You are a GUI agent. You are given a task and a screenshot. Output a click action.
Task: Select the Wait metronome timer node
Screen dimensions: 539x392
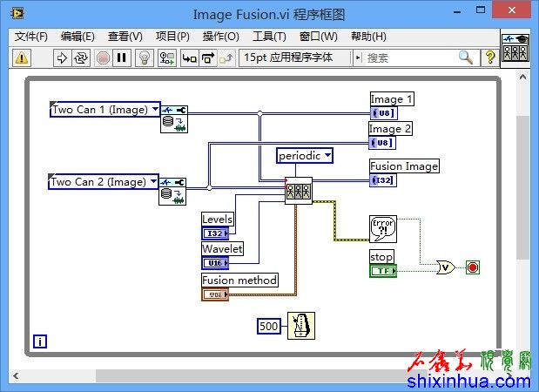pyautogui.click(x=300, y=326)
